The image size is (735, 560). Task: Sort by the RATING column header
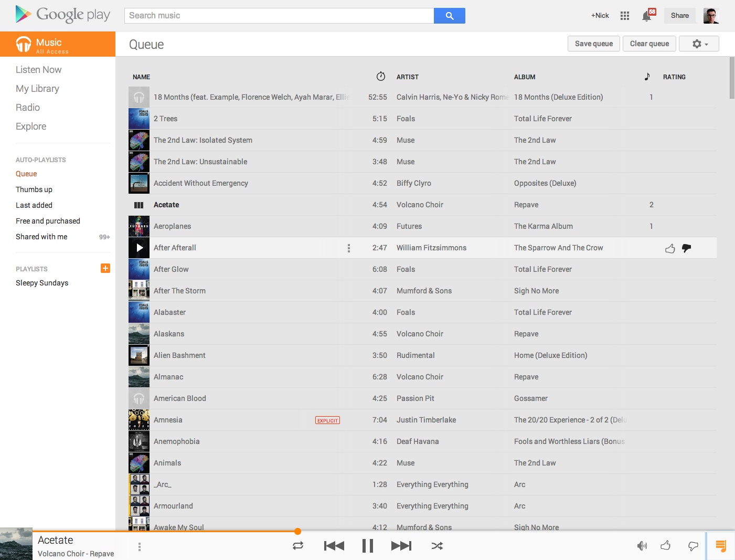coord(674,77)
